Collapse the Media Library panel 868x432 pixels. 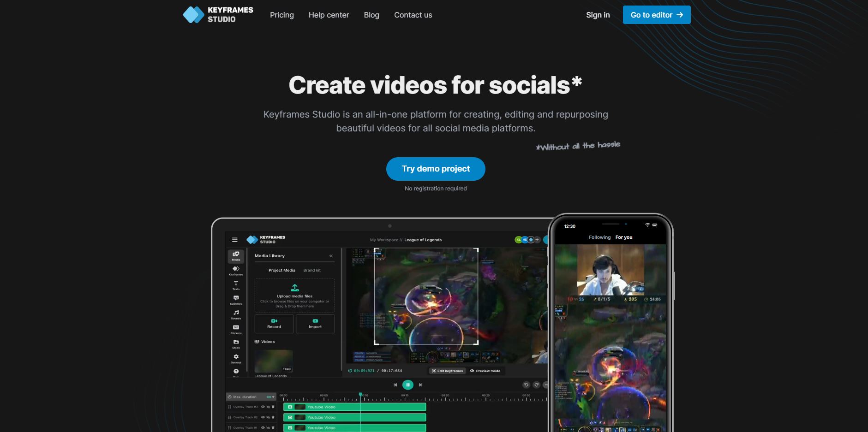coord(331,256)
